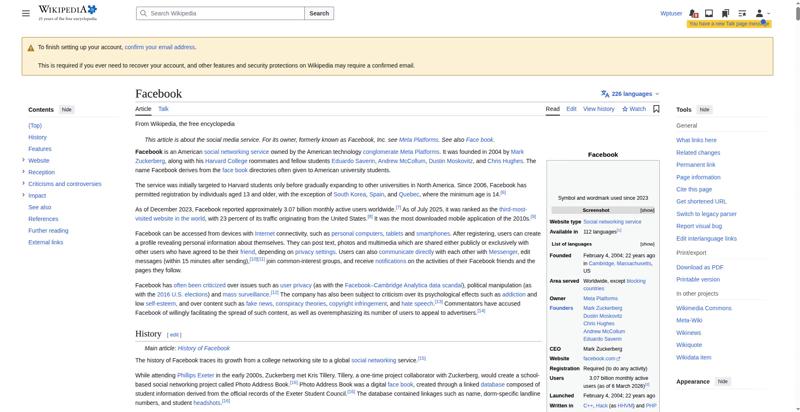Screen dimensions: 800x412
Task: Hide the Tools sidebar
Action: [x=704, y=110]
